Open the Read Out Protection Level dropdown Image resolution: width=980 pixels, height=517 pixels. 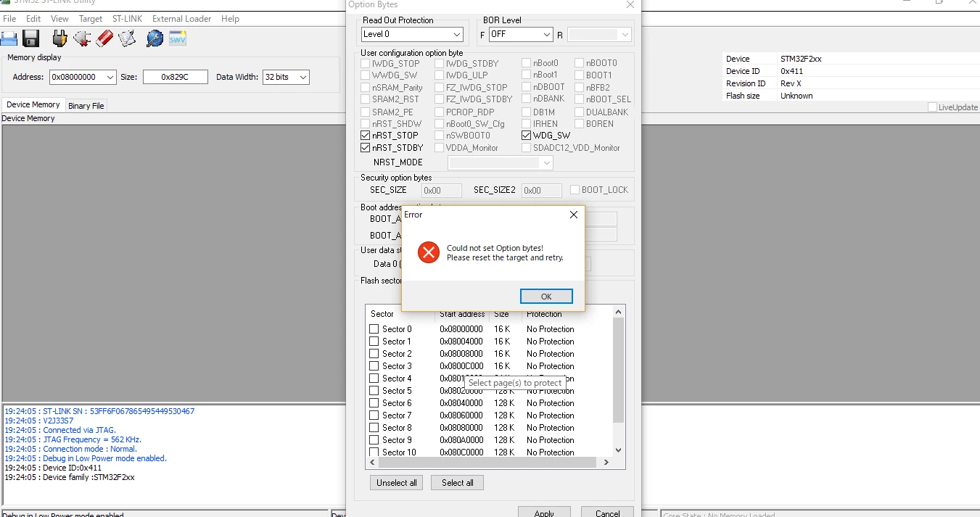(x=412, y=34)
